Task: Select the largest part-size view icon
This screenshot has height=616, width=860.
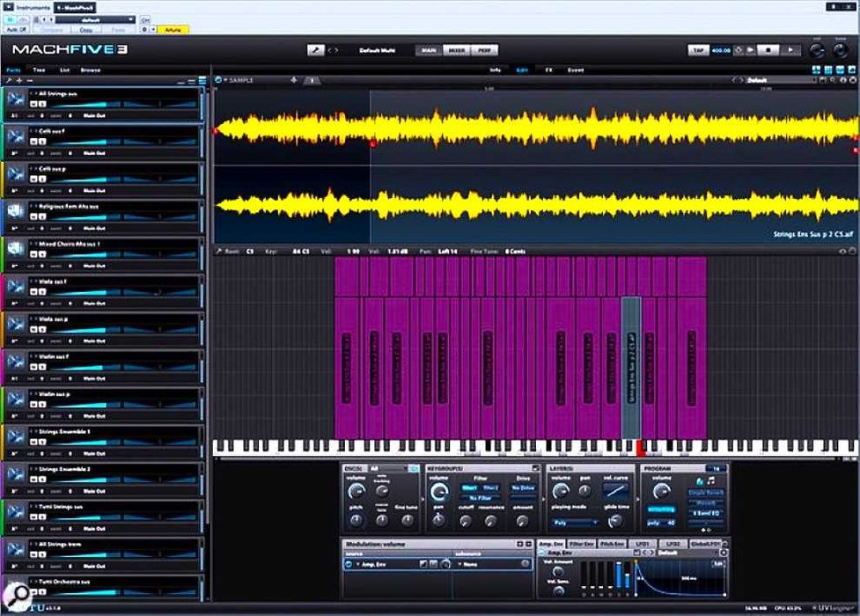Action: (x=202, y=81)
